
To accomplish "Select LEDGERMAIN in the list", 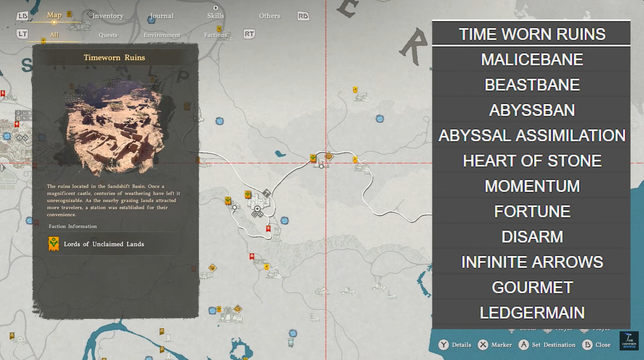I will (531, 313).
